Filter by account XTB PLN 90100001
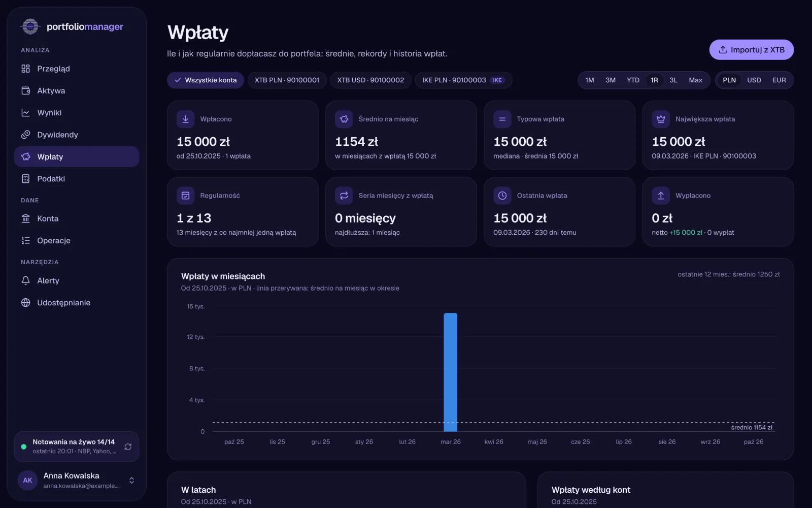This screenshot has width=812, height=508. tap(287, 80)
